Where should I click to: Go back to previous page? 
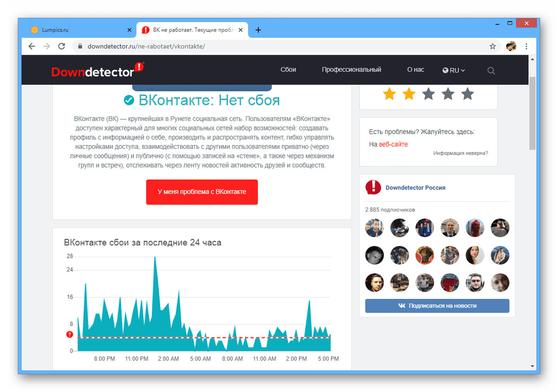[32, 46]
